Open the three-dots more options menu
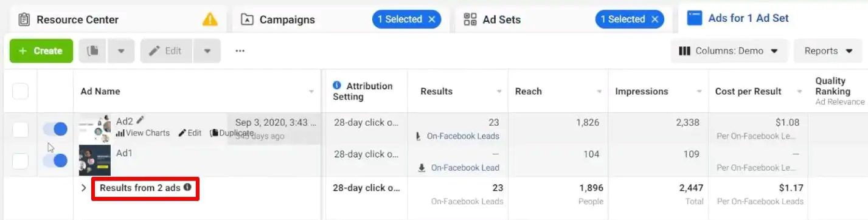 240,51
